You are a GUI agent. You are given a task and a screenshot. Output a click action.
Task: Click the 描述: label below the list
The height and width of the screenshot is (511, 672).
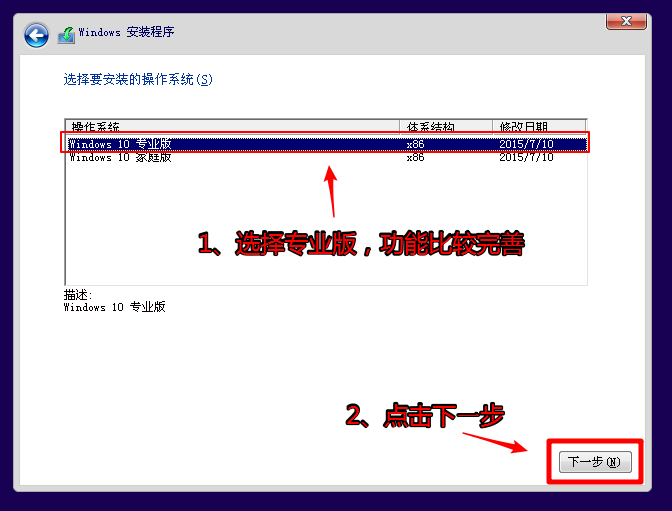pyautogui.click(x=78, y=295)
